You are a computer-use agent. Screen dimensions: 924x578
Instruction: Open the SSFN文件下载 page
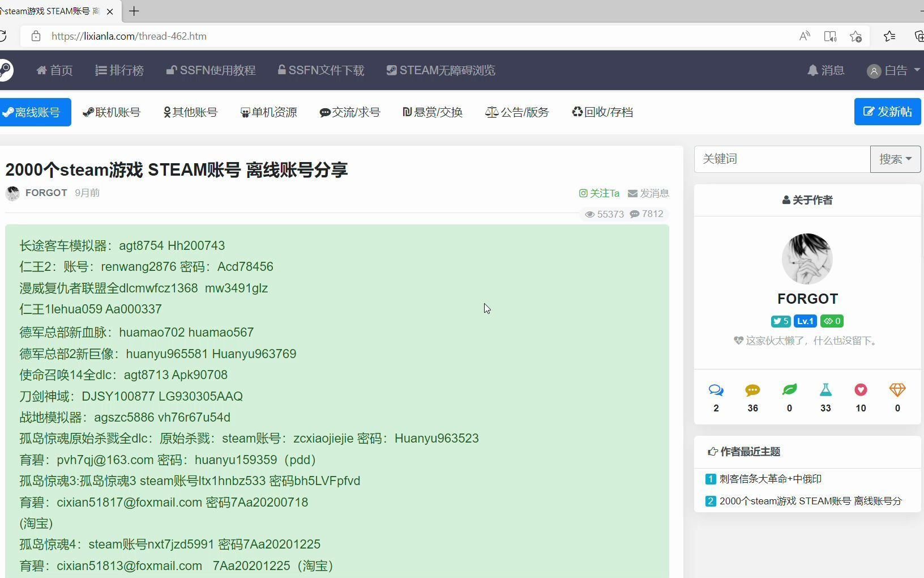(x=321, y=70)
